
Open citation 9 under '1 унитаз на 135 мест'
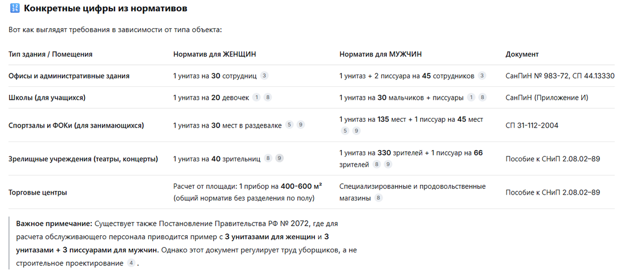click(x=356, y=131)
